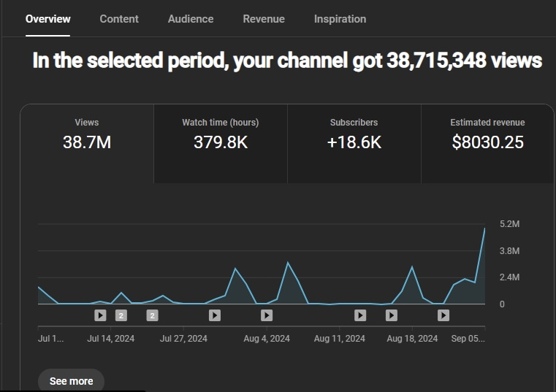Click the 5.2M y-axis label

(509, 224)
